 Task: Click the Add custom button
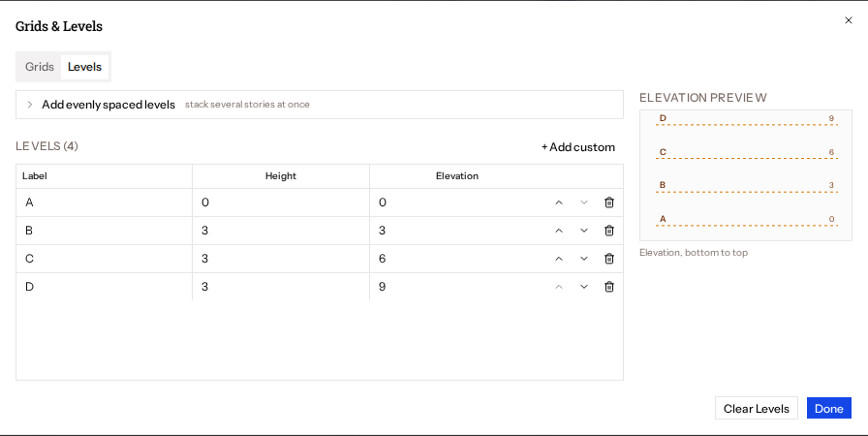pyautogui.click(x=578, y=147)
